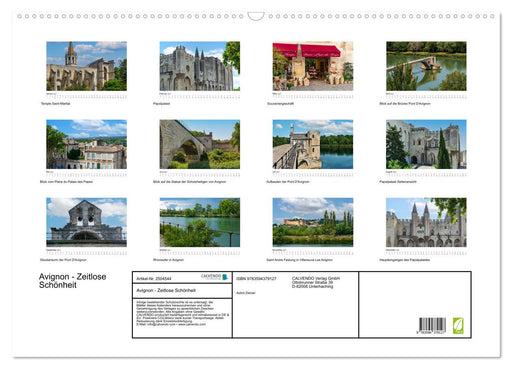Select the souvenir shop photo with red awning

pyautogui.click(x=313, y=66)
